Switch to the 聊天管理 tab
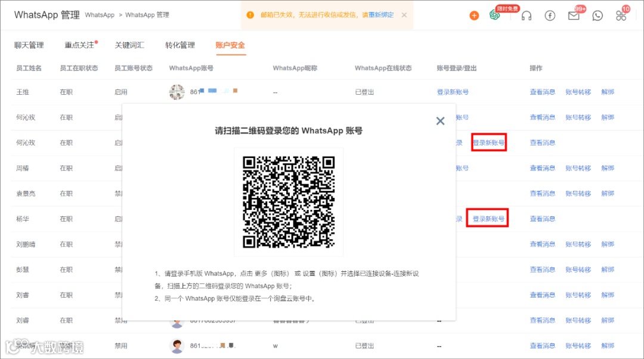The height and width of the screenshot is (359, 644). tap(29, 45)
